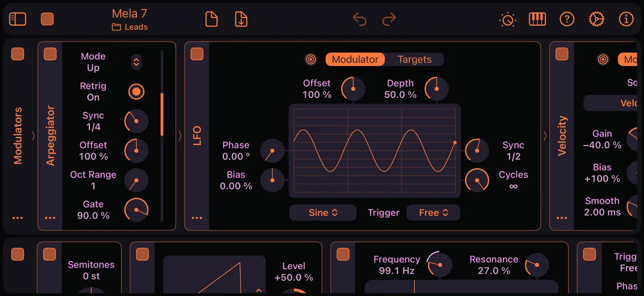Open the Leads preset folder
Screen dimensions: 644x296
point(130,27)
